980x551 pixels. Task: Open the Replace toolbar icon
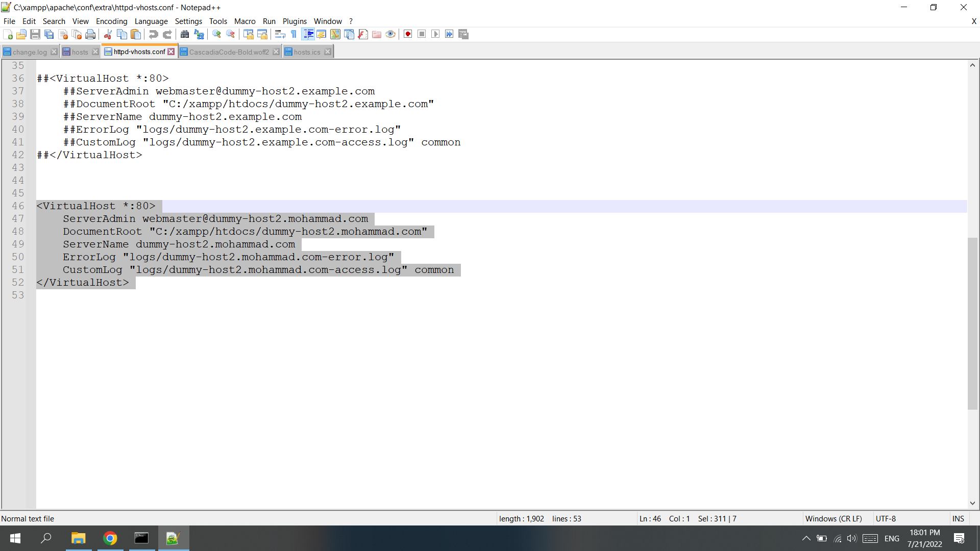pyautogui.click(x=199, y=34)
